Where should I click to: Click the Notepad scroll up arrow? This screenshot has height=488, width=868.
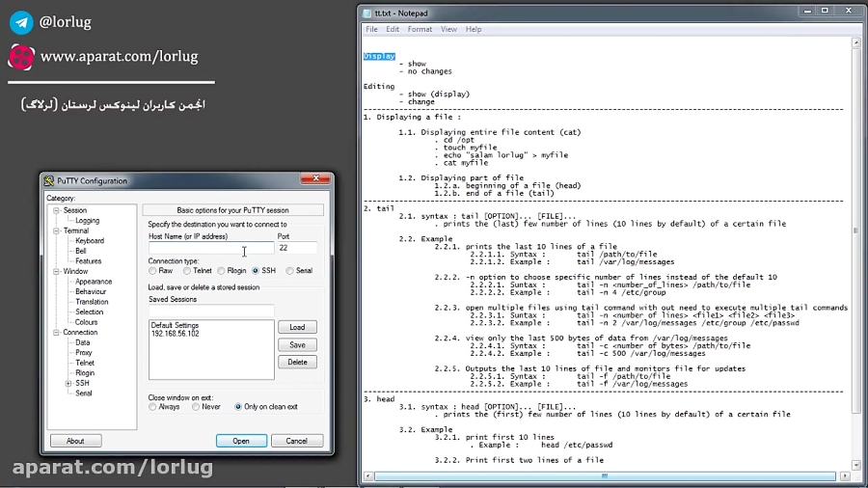click(x=856, y=42)
